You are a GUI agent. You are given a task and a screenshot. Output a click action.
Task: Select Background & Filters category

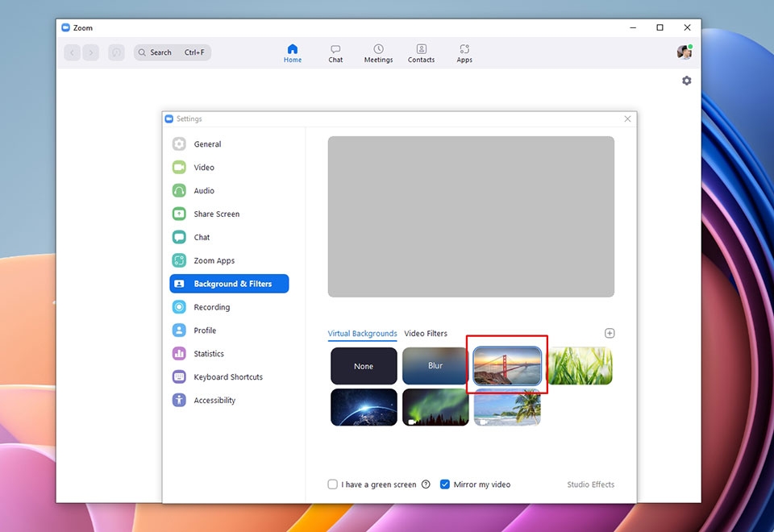[x=229, y=284]
